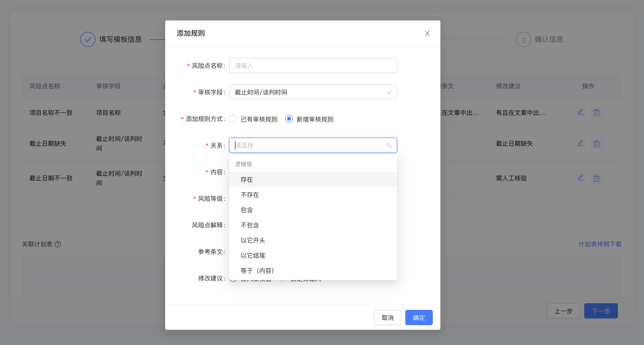Click edit icon for 截止日期缺失 row

580,143
